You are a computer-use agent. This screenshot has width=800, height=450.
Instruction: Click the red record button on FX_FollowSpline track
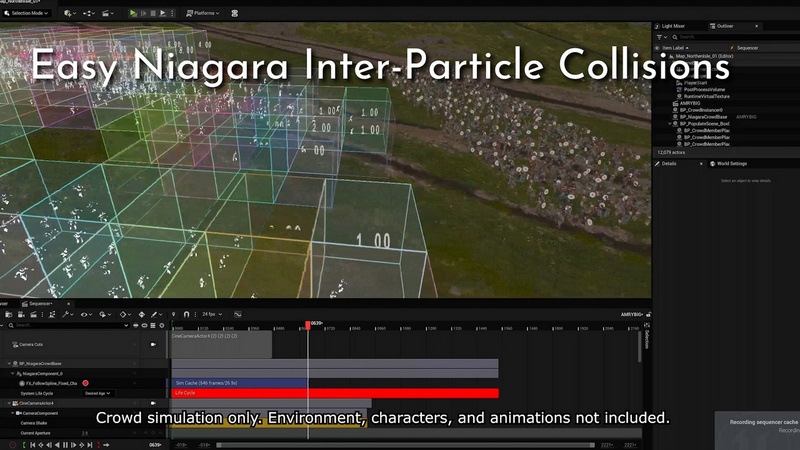click(85, 383)
